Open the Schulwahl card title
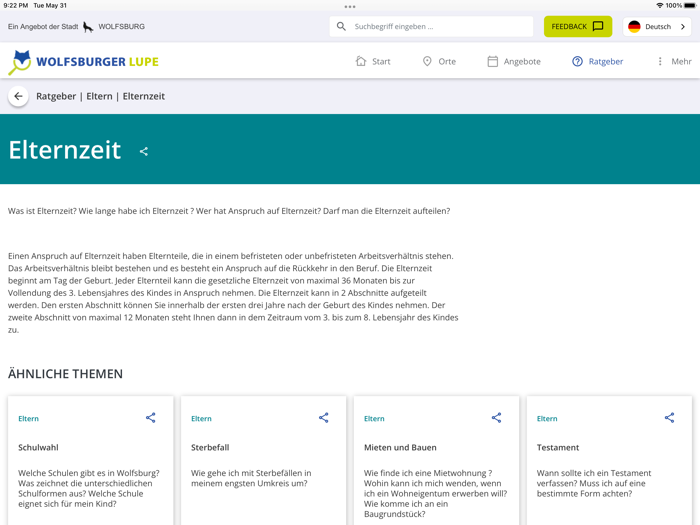Viewport: 700px width, 525px height. point(38,447)
